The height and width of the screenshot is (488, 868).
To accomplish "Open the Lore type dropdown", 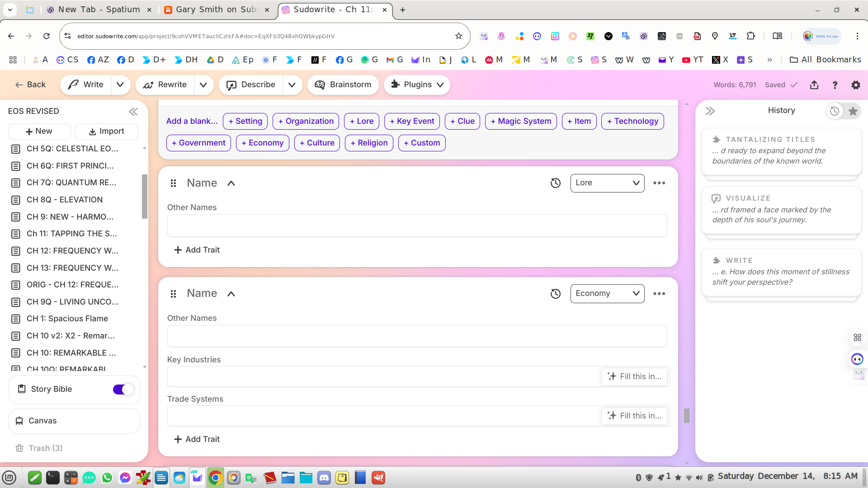I will coord(607,183).
